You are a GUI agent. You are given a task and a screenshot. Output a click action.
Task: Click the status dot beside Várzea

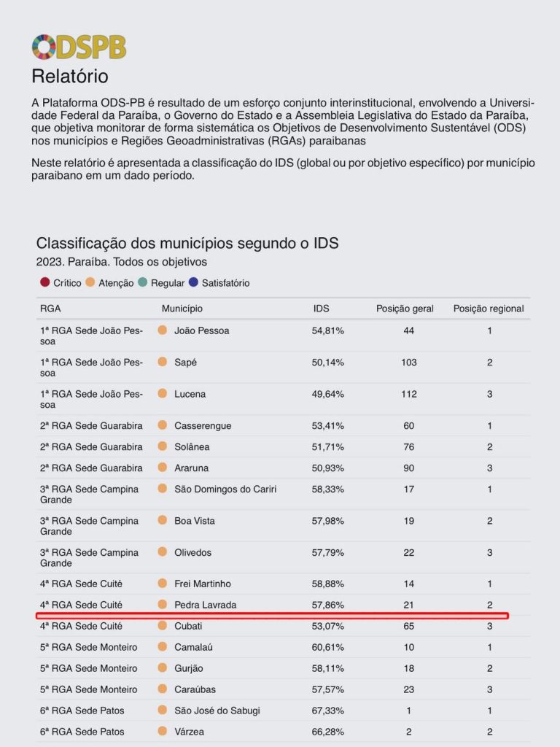click(x=163, y=731)
